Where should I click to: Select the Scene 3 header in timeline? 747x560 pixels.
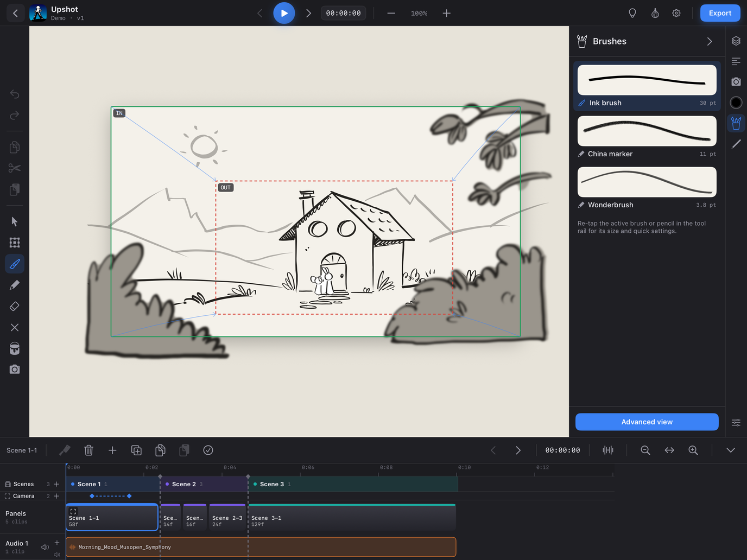click(x=353, y=484)
